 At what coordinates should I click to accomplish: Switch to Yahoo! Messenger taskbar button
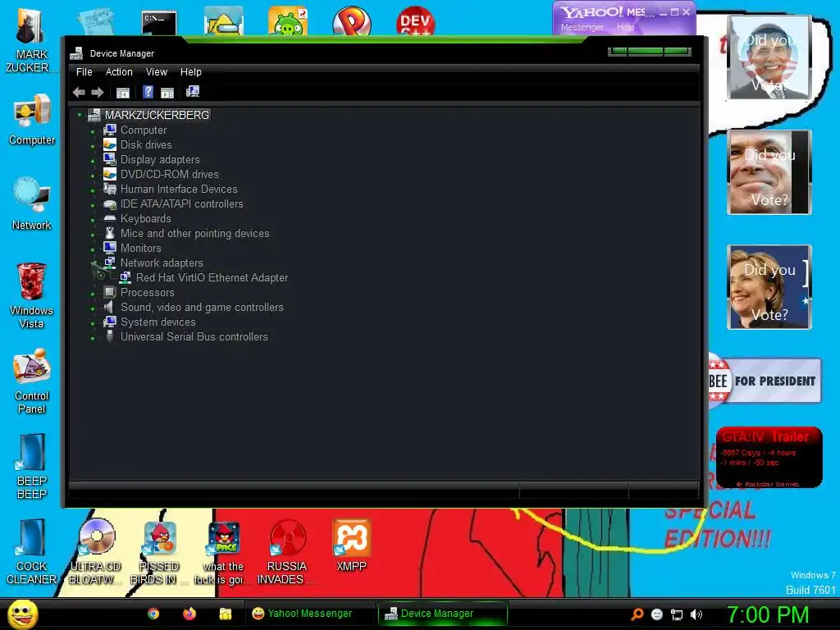309,614
